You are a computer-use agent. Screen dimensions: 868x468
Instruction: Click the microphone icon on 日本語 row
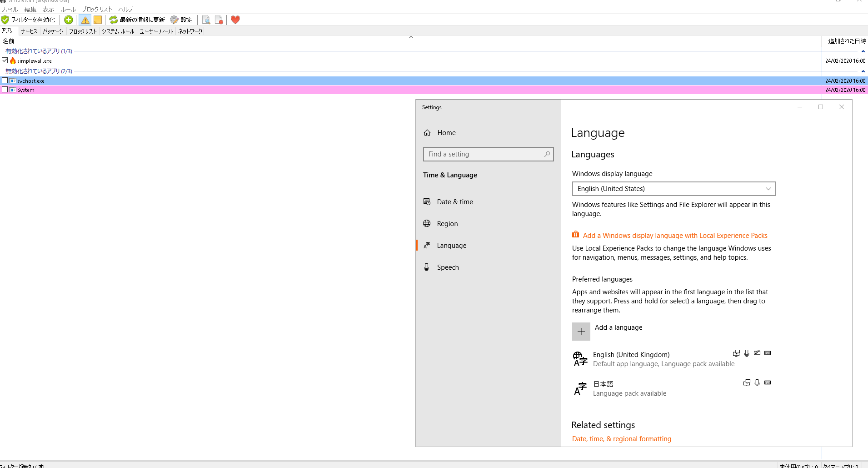click(x=757, y=382)
